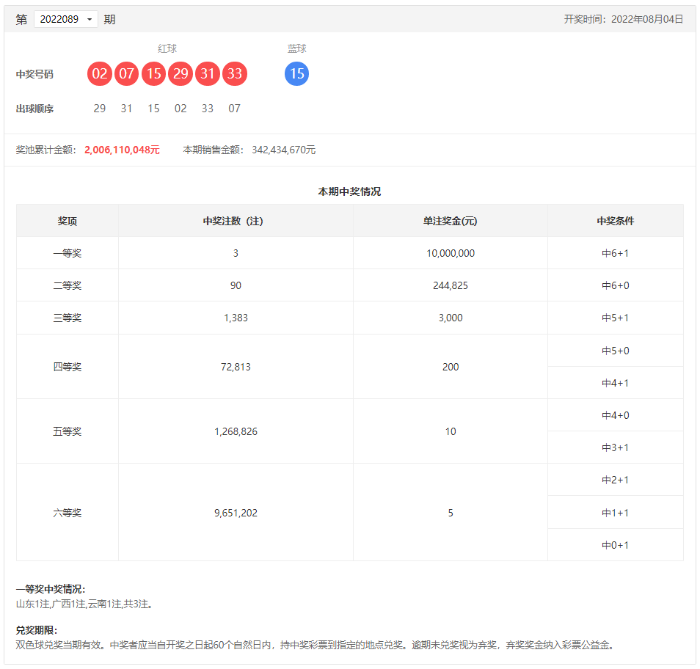
Task: Click the 中奖注数 column header
Action: point(235,221)
